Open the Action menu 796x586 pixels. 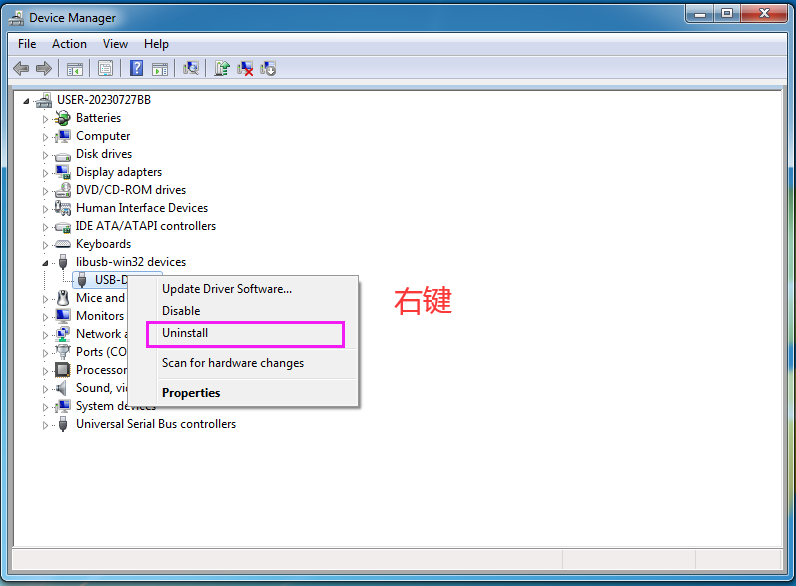tap(69, 44)
